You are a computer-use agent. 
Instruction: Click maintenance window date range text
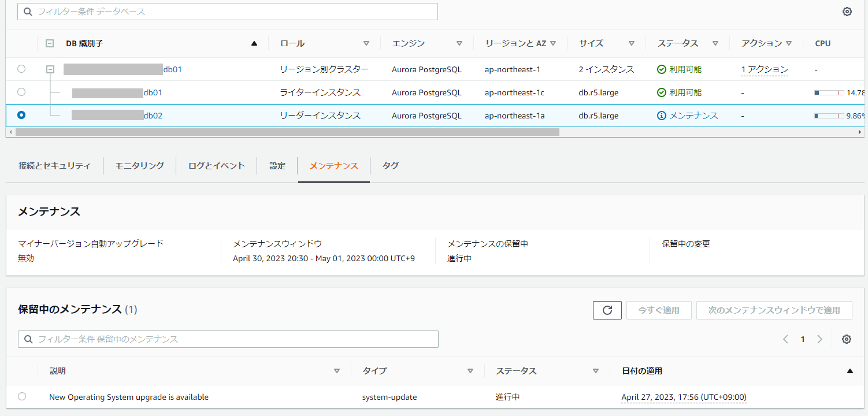point(324,258)
